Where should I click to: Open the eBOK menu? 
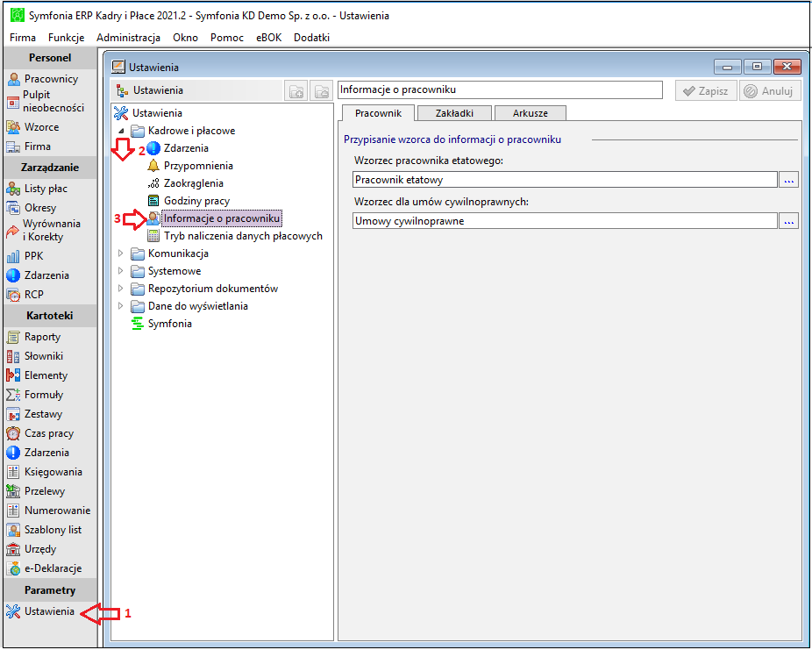point(269,38)
